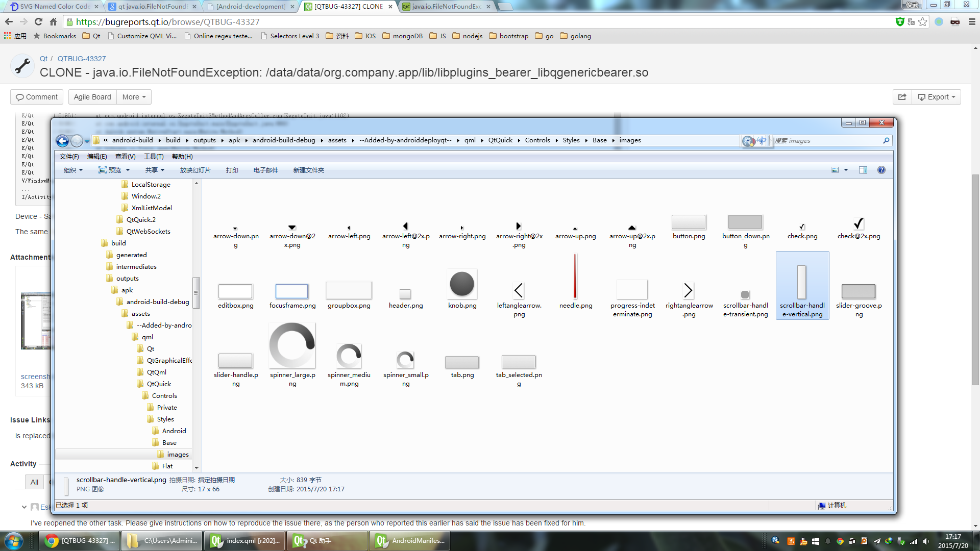Select groupbox.png file
Screen dimensions: 980x551
(x=349, y=295)
